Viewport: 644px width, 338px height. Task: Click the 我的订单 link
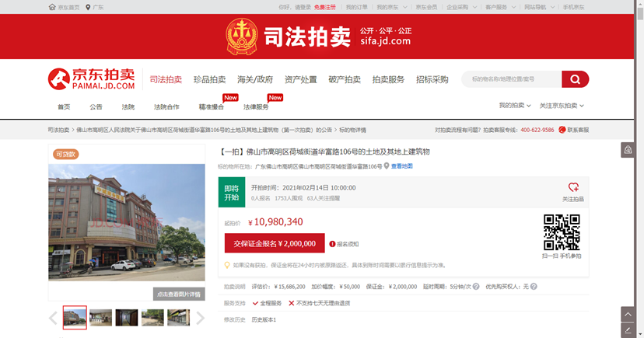[356, 7]
